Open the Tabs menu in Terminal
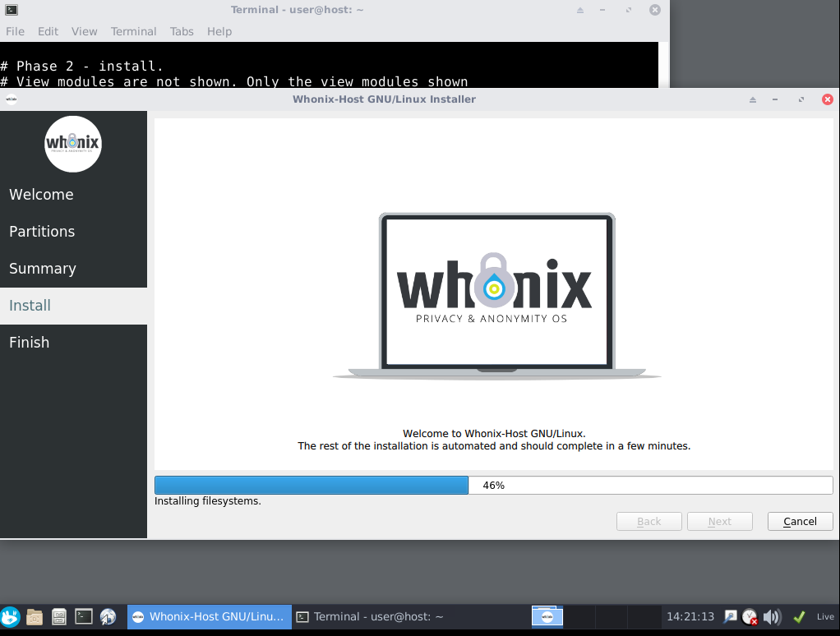 tap(182, 31)
